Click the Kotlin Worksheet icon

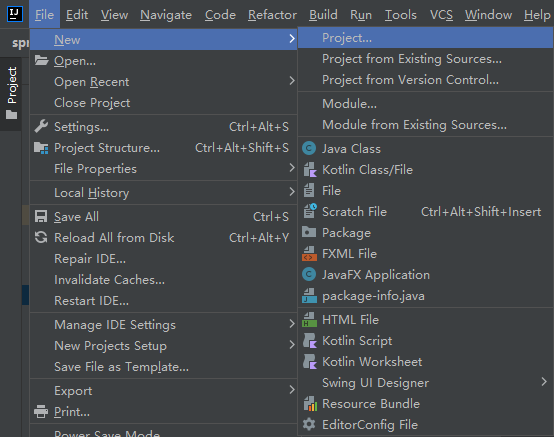[x=310, y=362]
